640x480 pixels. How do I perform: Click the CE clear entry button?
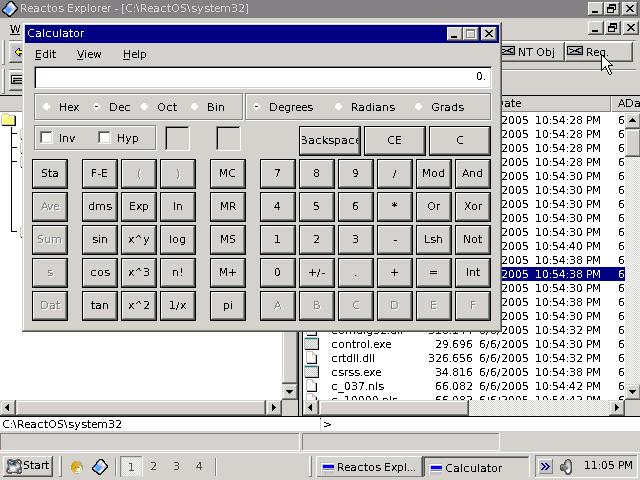click(394, 140)
